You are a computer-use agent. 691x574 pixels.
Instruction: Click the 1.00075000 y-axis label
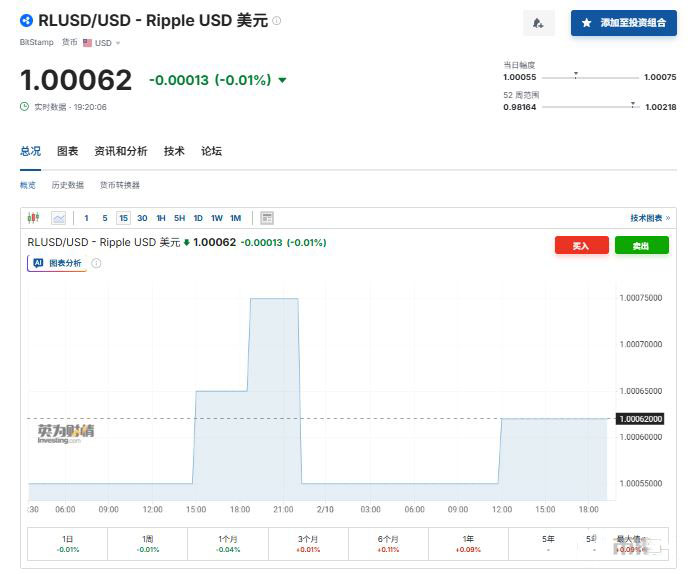pyautogui.click(x=641, y=298)
